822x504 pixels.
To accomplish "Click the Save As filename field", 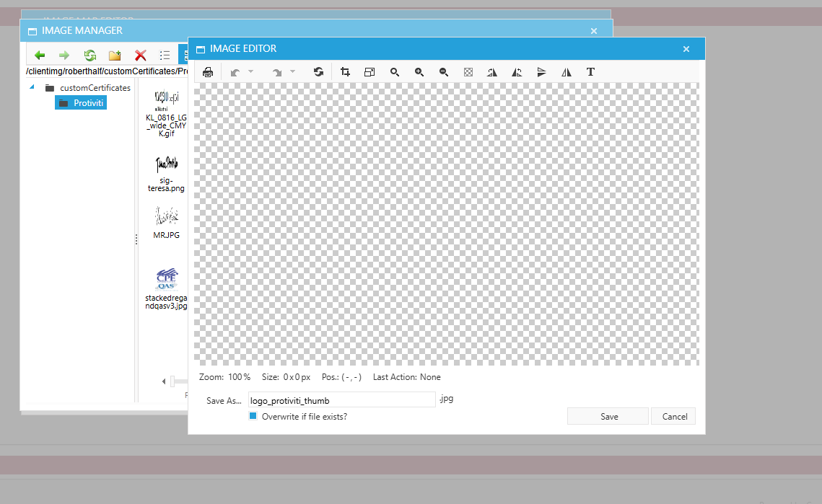I will click(341, 399).
